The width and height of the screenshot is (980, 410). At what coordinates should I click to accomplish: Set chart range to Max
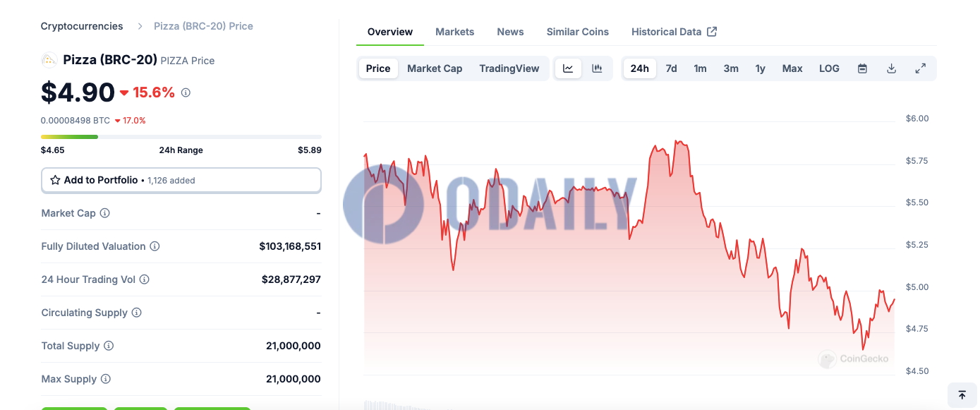click(792, 68)
